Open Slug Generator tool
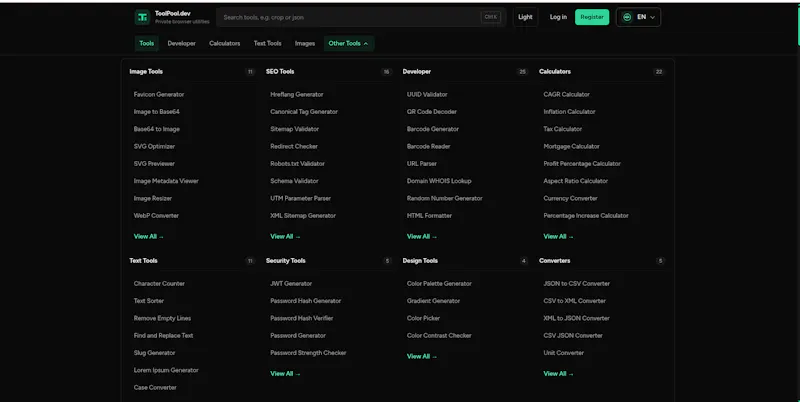Viewport: 800px width, 402px height. tap(155, 353)
